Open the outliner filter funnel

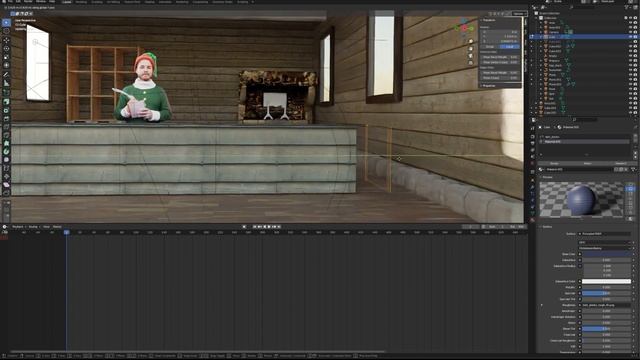coord(627,7)
